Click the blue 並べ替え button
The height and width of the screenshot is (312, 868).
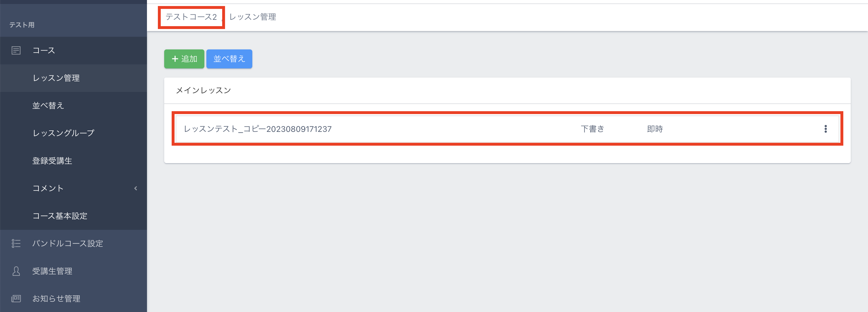tap(229, 59)
